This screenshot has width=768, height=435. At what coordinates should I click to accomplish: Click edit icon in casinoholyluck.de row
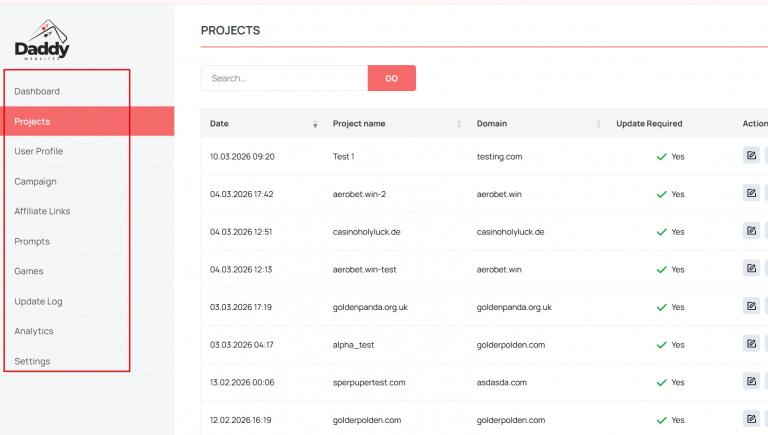point(751,231)
